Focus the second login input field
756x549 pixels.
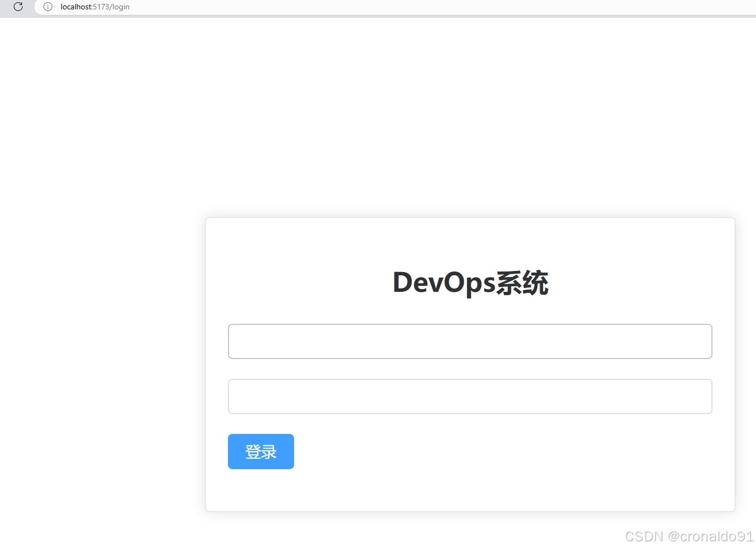coord(470,396)
